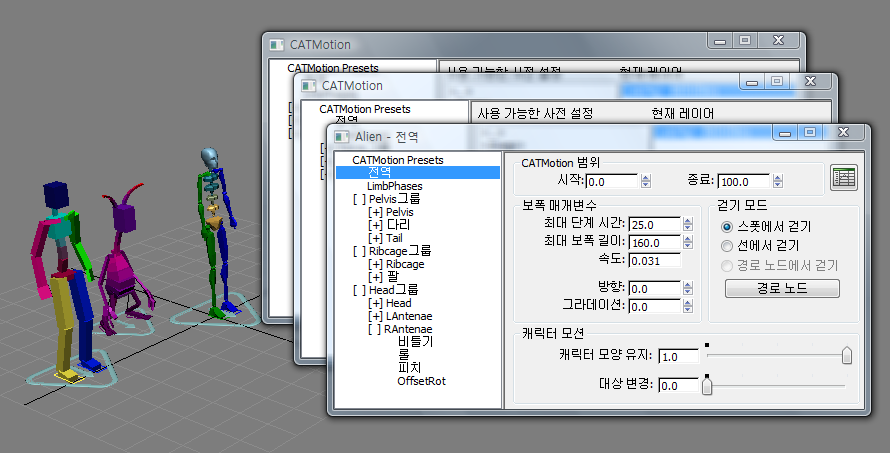Toggle the Ribcage그룹 bracket checkbox
The image size is (890, 453).
point(359,251)
